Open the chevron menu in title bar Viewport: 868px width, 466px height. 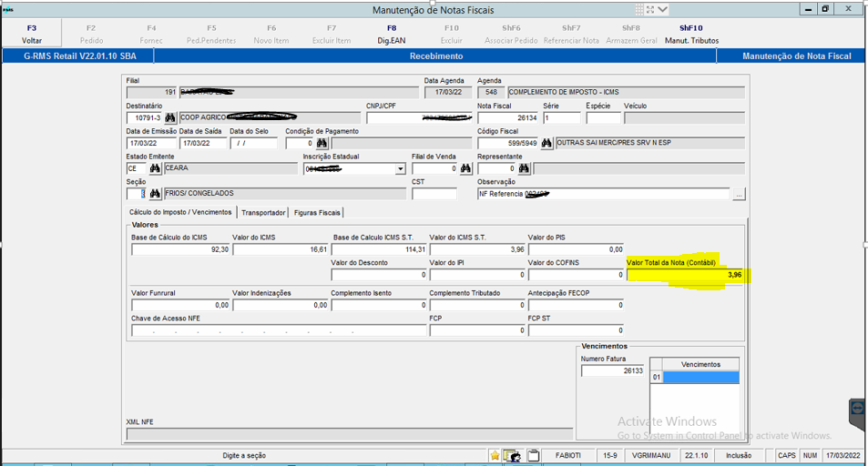click(663, 9)
